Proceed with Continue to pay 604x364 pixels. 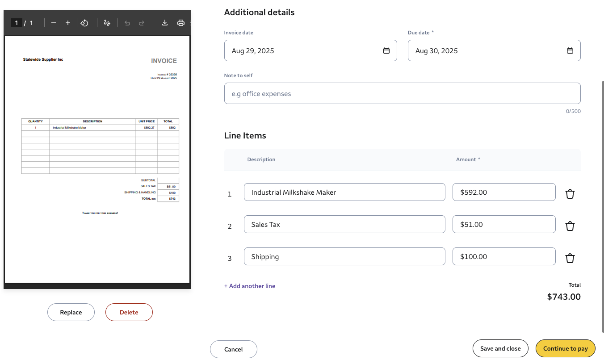tap(565, 349)
